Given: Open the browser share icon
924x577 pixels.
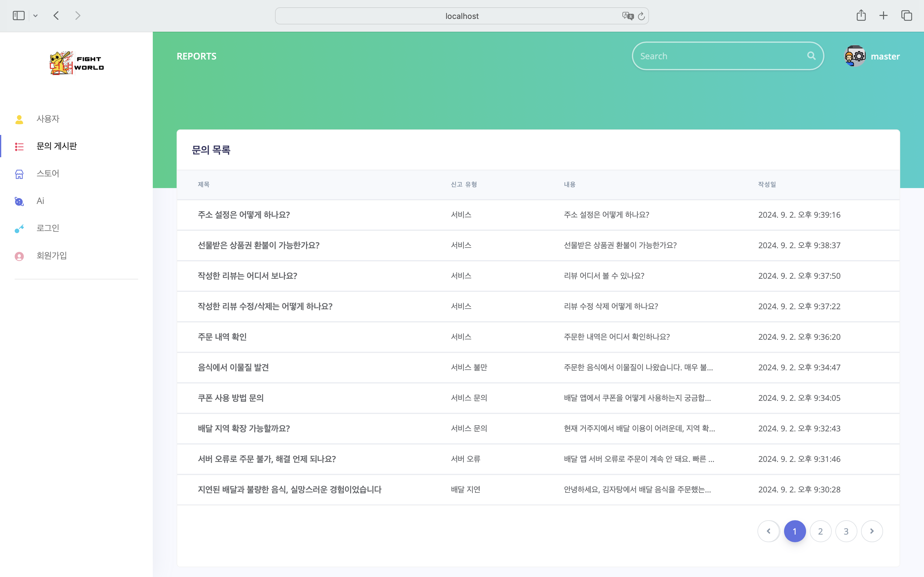Looking at the screenshot, I should [861, 16].
